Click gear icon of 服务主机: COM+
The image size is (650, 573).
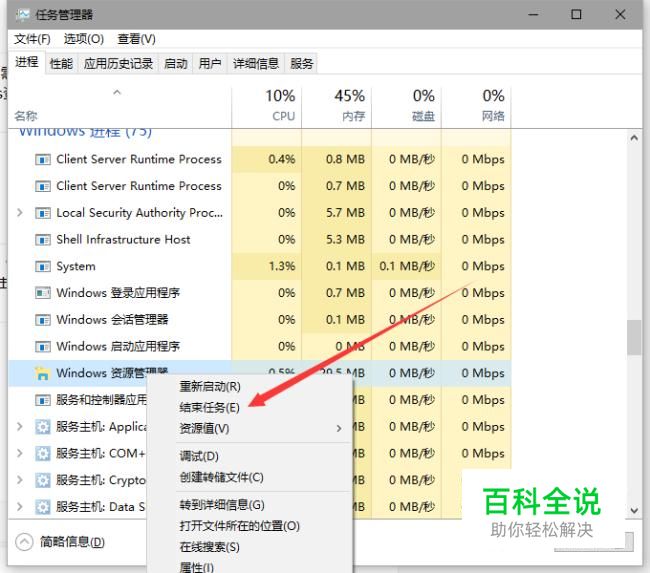[x=43, y=454]
